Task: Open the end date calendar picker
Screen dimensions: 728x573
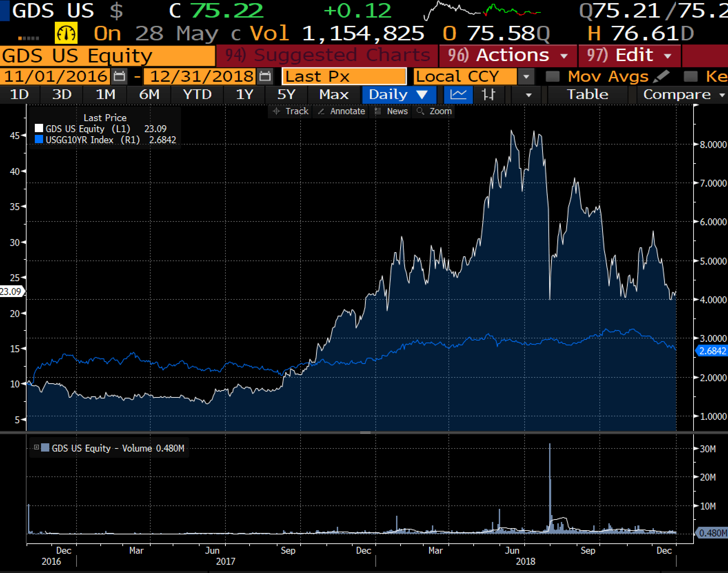Action: pyautogui.click(x=265, y=76)
